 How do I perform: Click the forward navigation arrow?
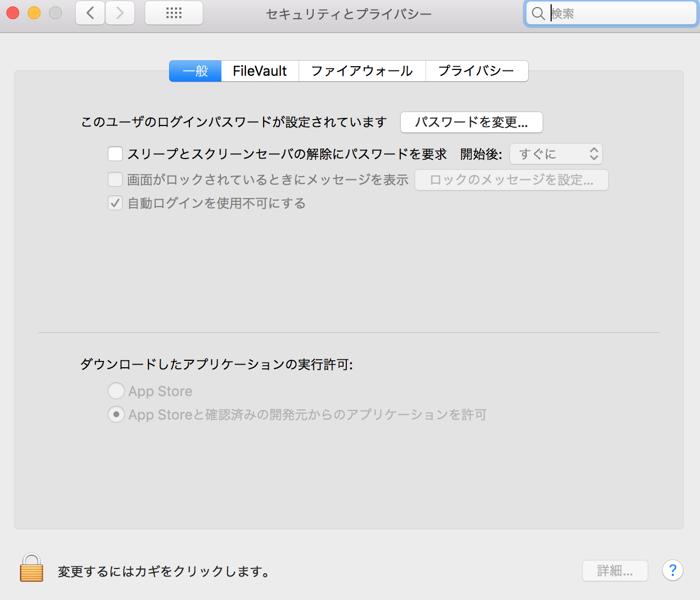pyautogui.click(x=120, y=13)
